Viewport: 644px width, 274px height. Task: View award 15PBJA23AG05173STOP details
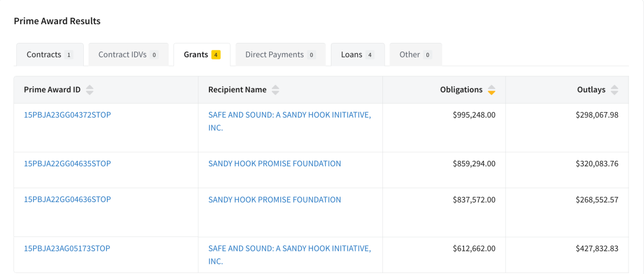pyautogui.click(x=67, y=249)
